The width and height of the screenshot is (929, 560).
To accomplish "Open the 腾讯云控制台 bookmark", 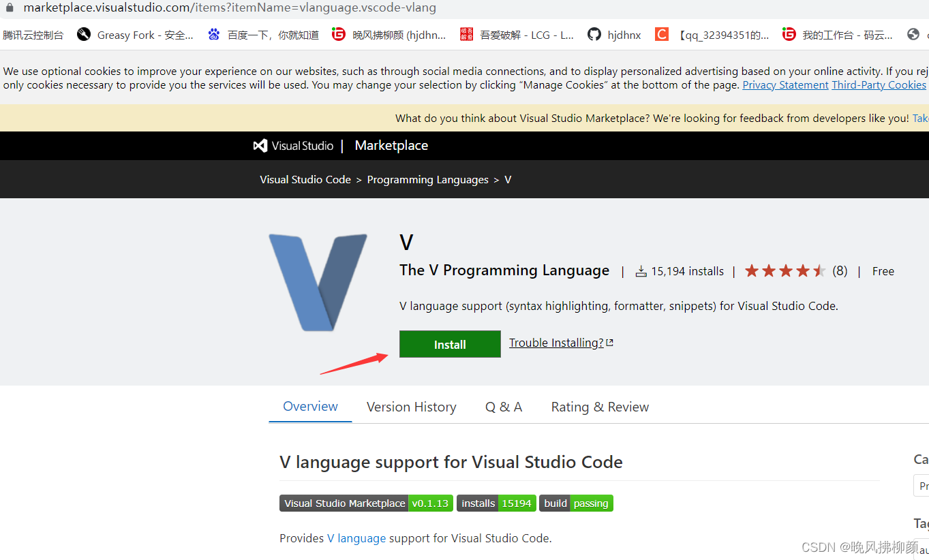I will click(33, 35).
